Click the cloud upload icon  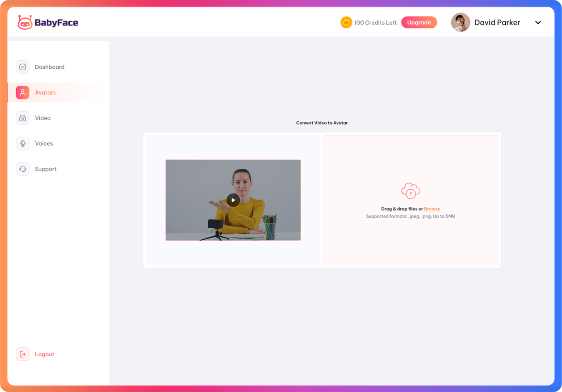tap(411, 191)
